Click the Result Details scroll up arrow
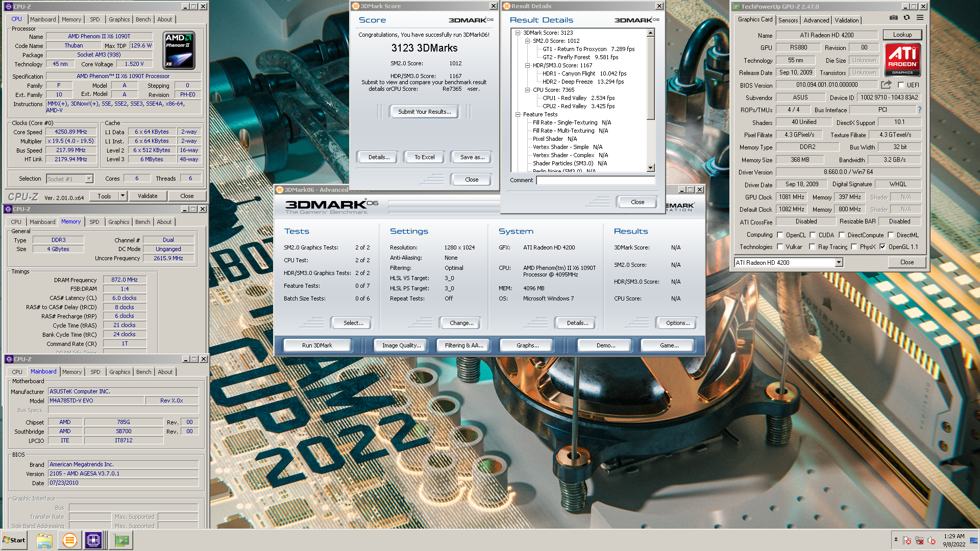The image size is (980, 551). point(650,33)
